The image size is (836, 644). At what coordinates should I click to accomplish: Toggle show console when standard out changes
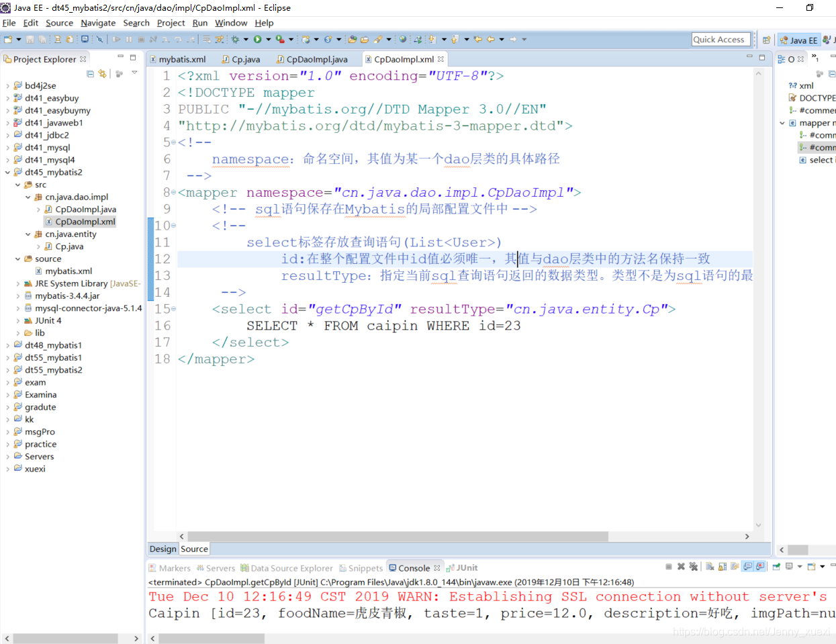pos(747,567)
